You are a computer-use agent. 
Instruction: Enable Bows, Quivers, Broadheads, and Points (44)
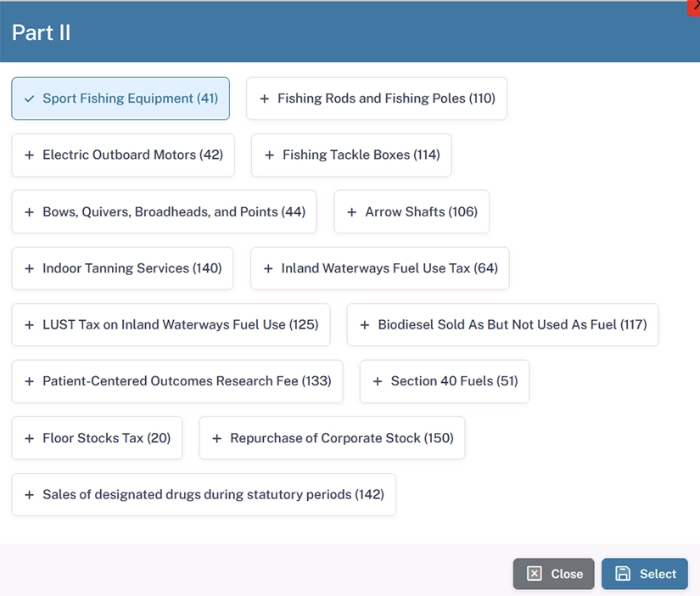click(x=164, y=211)
